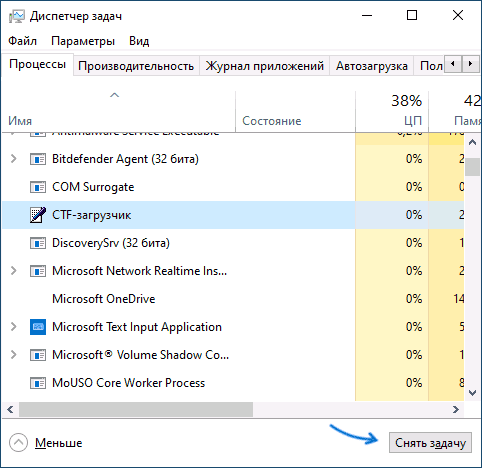The image size is (482, 468).
Task: Select DiscoverySrv (32 бита) row text
Action: tap(111, 243)
